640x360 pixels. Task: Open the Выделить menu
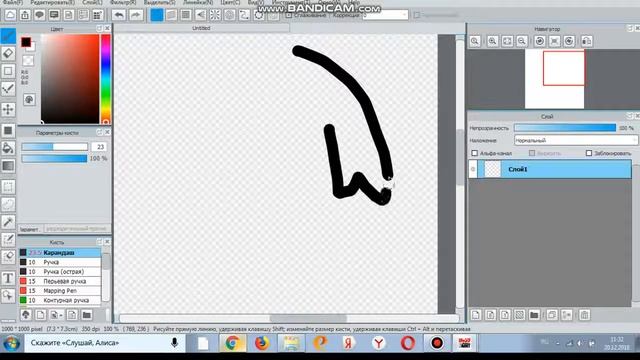coord(160,2)
